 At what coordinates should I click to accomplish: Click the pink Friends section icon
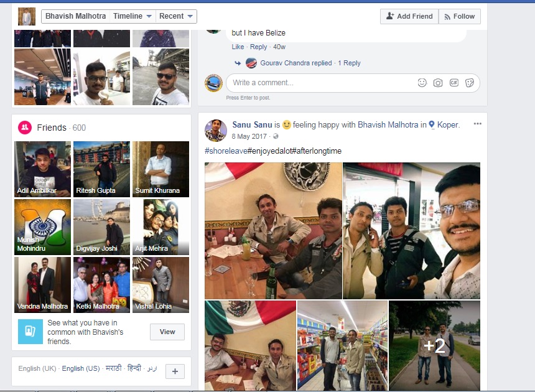pyautogui.click(x=25, y=128)
